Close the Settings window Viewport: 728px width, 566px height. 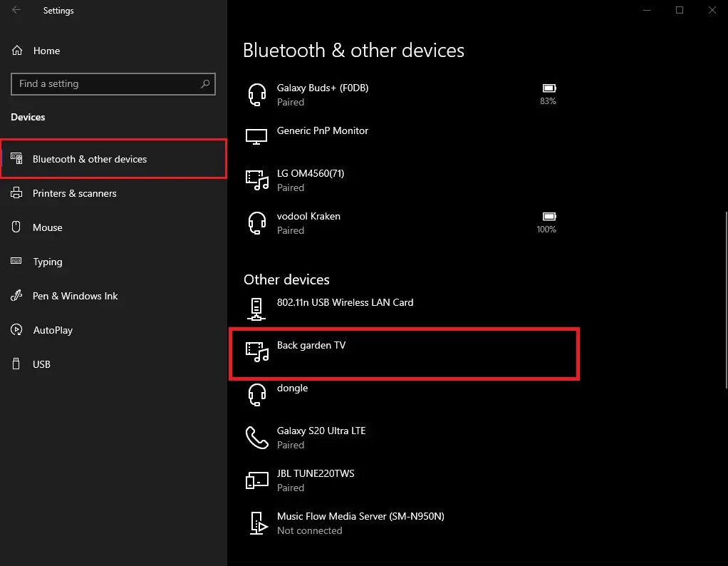pyautogui.click(x=712, y=10)
